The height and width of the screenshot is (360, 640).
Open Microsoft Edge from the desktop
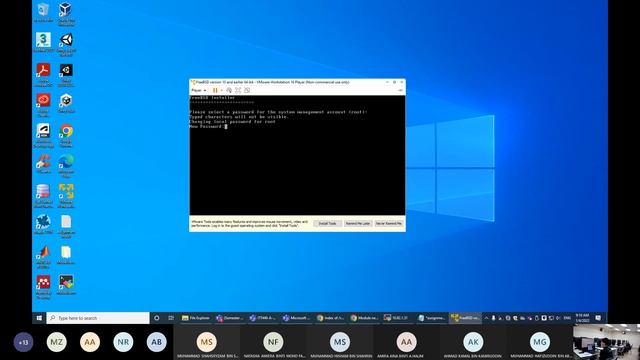66,165
